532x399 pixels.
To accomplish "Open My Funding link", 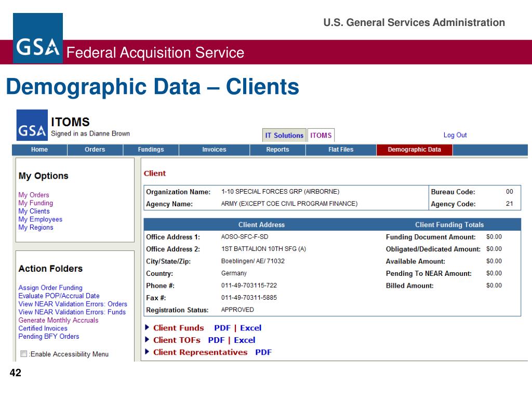I will (x=36, y=203).
